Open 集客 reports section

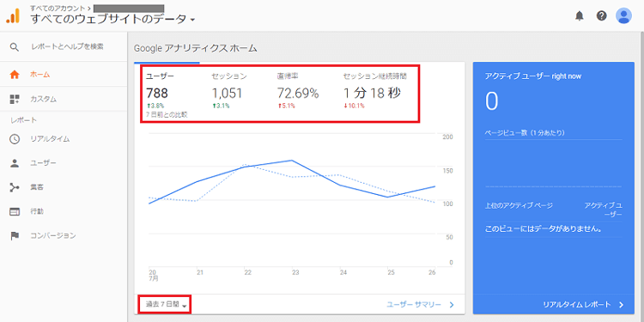pos(64,188)
